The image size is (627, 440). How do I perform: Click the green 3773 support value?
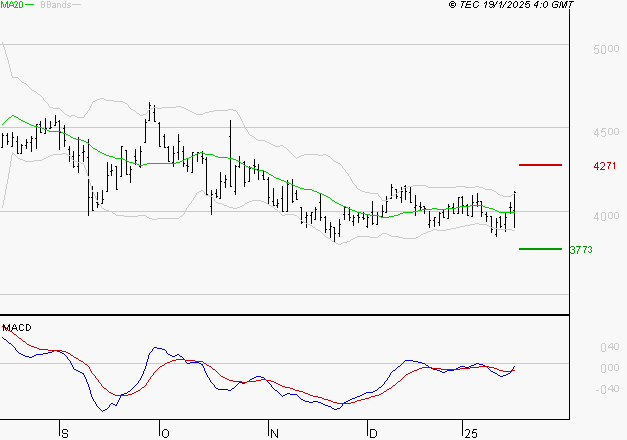tap(581, 250)
